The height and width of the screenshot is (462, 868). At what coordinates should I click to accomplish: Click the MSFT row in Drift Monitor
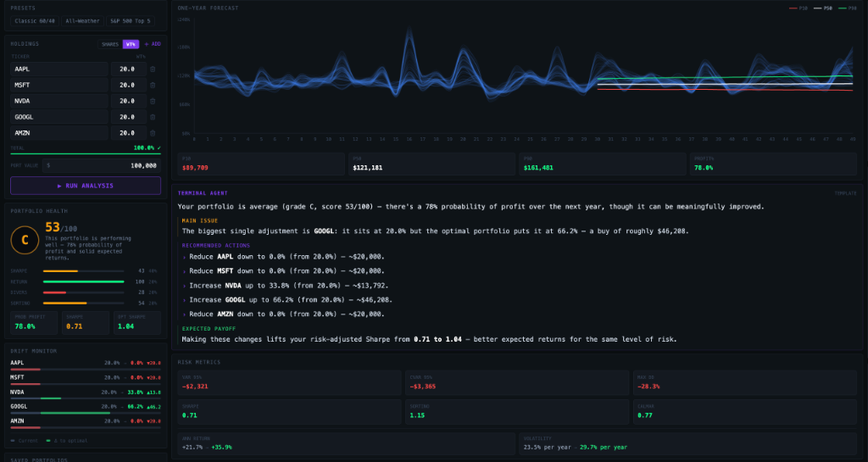click(86, 380)
